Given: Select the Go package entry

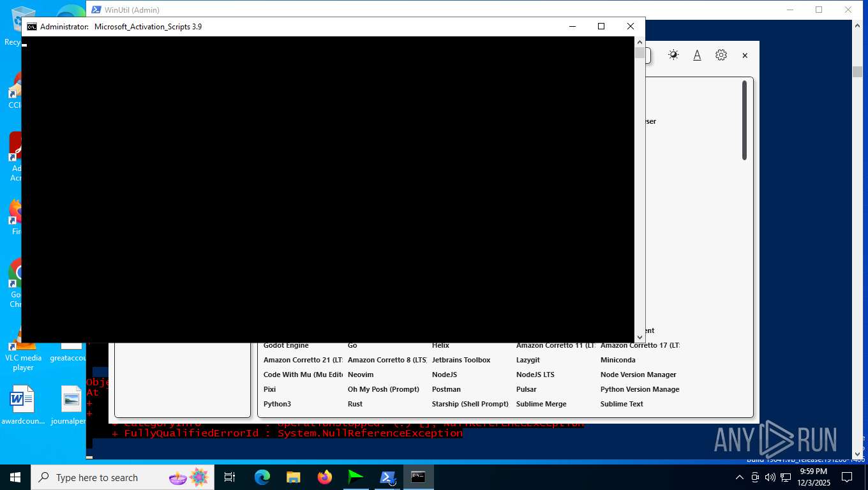Looking at the screenshot, I should (352, 345).
